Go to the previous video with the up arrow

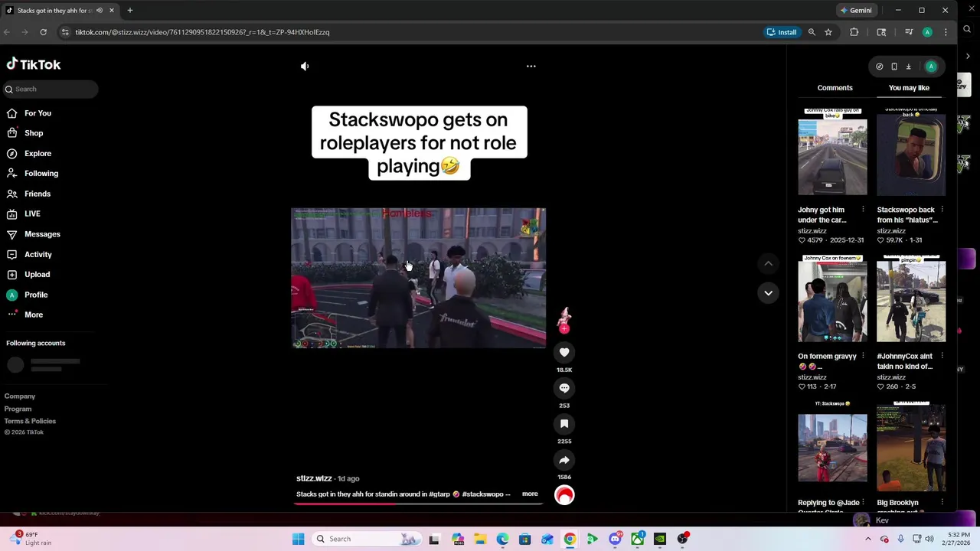768,263
